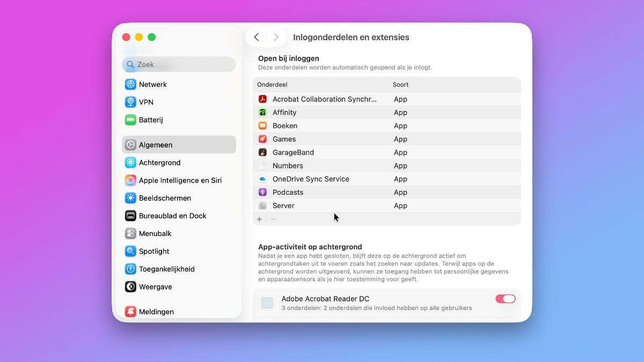Click the Spotlight label in sidebar

click(154, 251)
